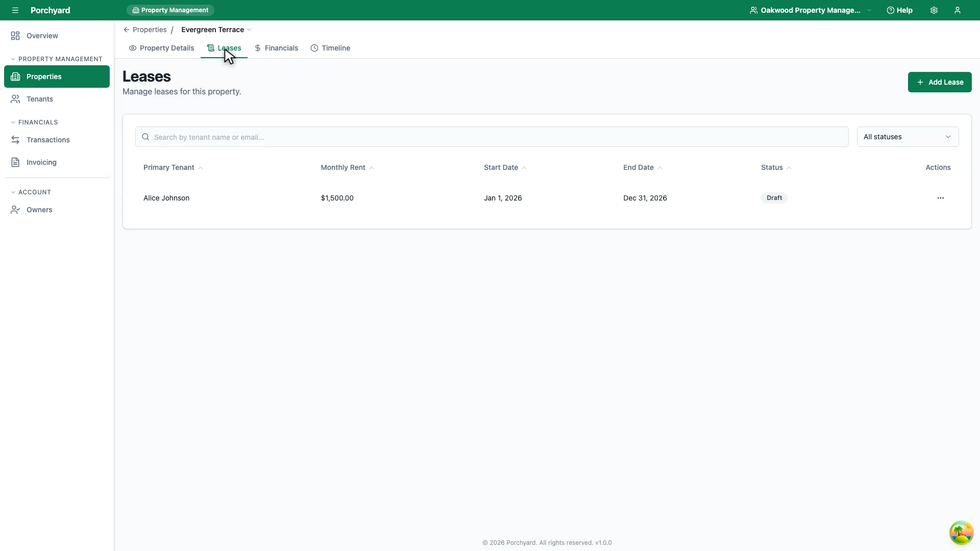Click the Tenants people icon
The image size is (980, 551).
(x=15, y=99)
